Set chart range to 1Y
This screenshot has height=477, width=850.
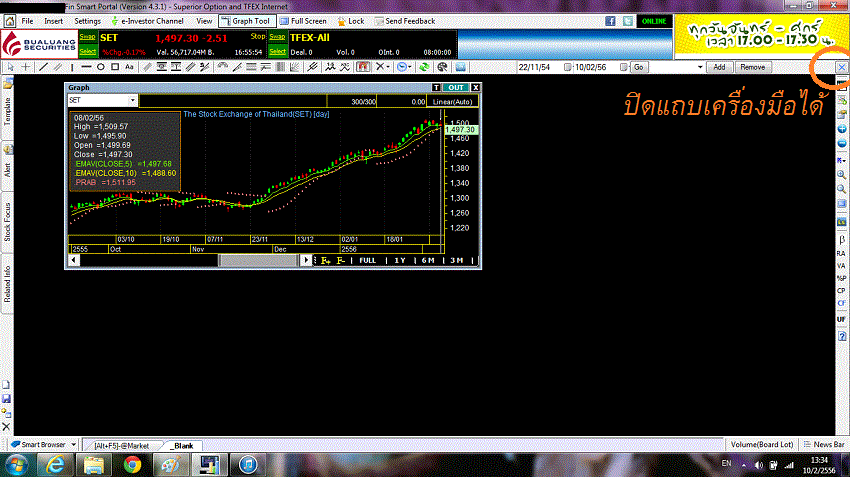tap(400, 261)
